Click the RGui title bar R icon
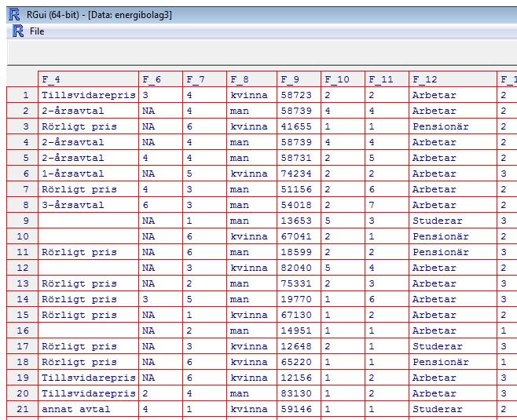517x420 pixels. click(14, 15)
